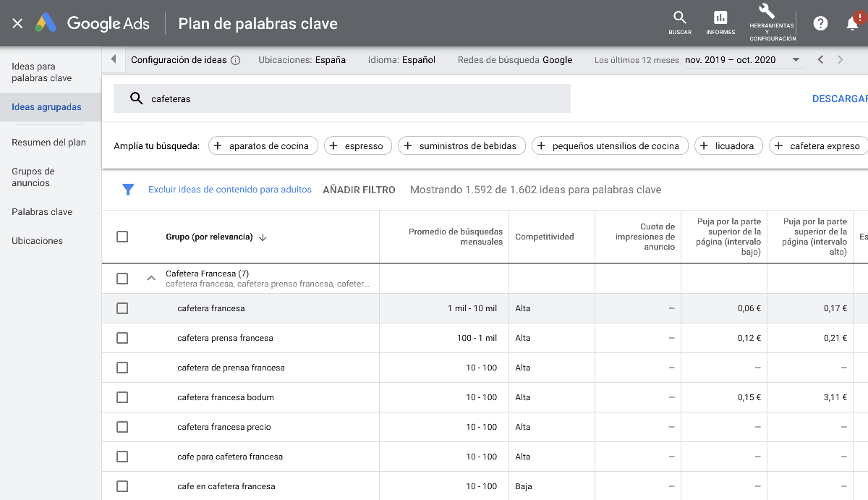Collapse the Cafetera Francesa group
868x500 pixels.
151,278
